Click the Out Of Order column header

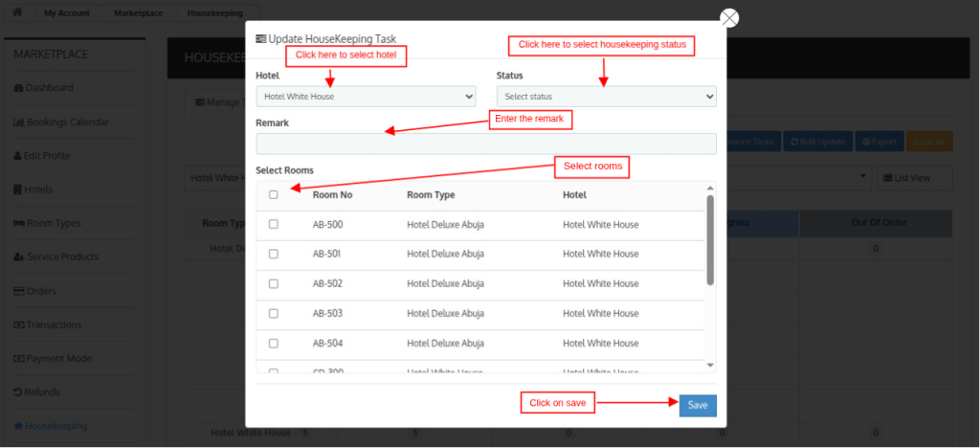[x=879, y=222]
